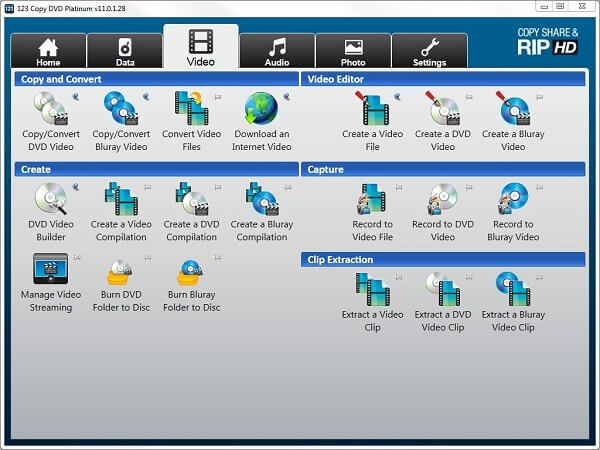
Task: Start Create a DVD Compilation
Action: coord(190,200)
